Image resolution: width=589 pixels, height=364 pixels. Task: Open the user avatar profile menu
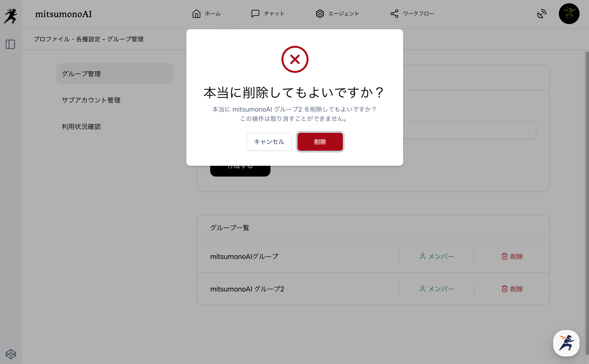569,14
